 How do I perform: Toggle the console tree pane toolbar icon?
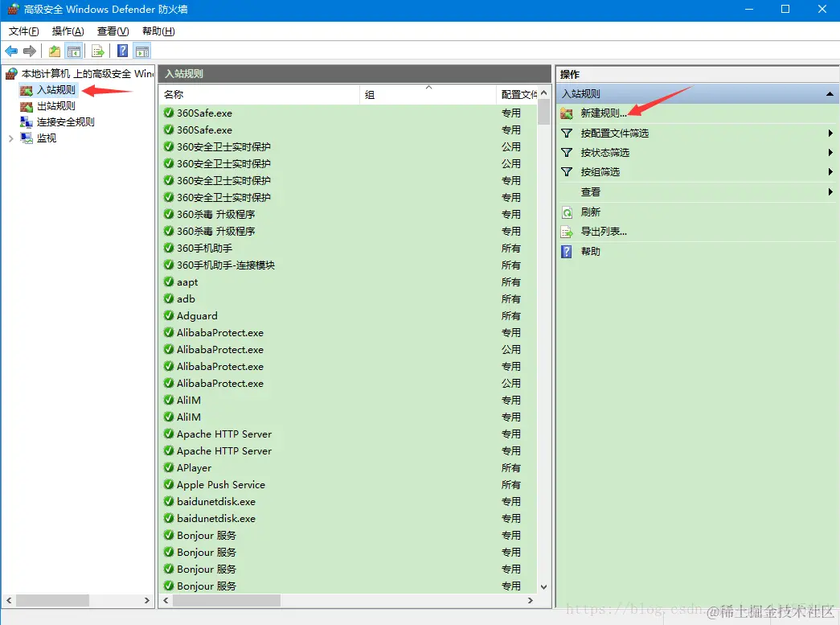click(74, 51)
